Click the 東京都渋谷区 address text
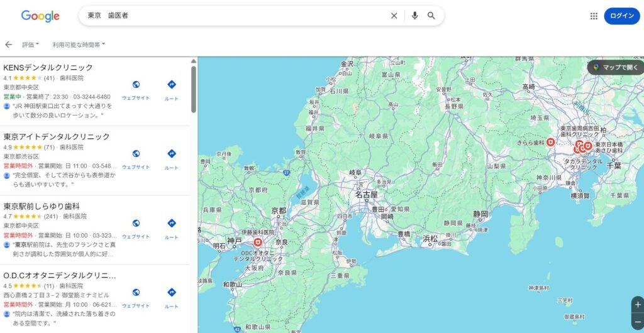644x333 pixels. (21, 156)
